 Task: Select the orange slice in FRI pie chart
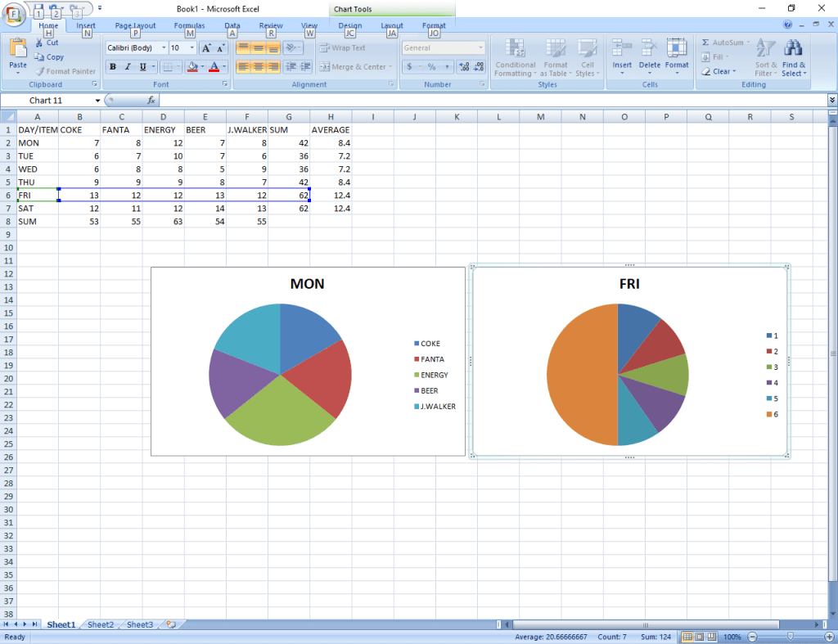(577, 375)
